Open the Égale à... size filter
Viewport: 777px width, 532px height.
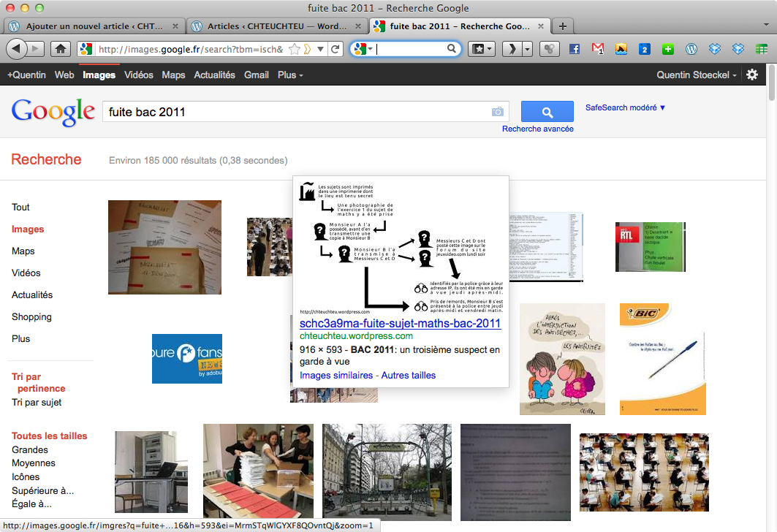tap(31, 504)
